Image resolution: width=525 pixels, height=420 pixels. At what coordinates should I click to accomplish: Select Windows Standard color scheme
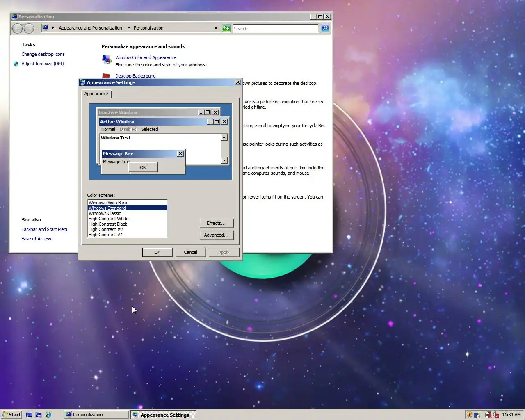128,208
